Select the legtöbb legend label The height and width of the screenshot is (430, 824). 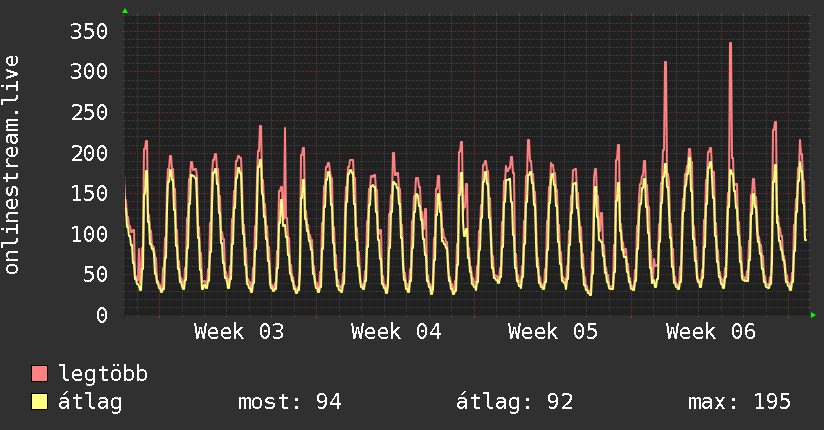[x=104, y=374]
